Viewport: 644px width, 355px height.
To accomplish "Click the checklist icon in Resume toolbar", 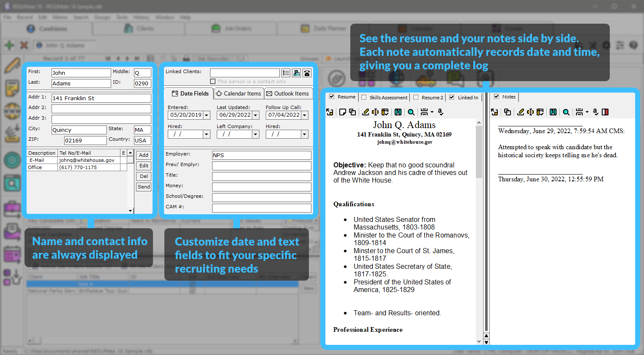I will click(385, 112).
